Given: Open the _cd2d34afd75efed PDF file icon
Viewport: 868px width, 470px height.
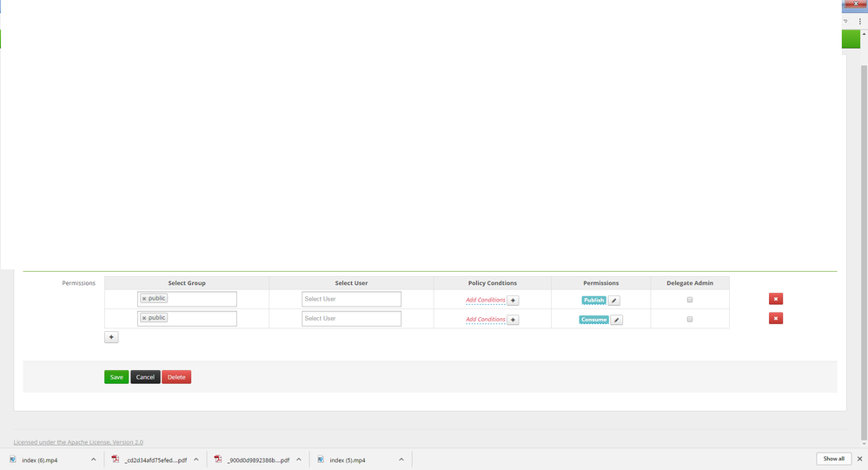Looking at the screenshot, I should tap(116, 460).
